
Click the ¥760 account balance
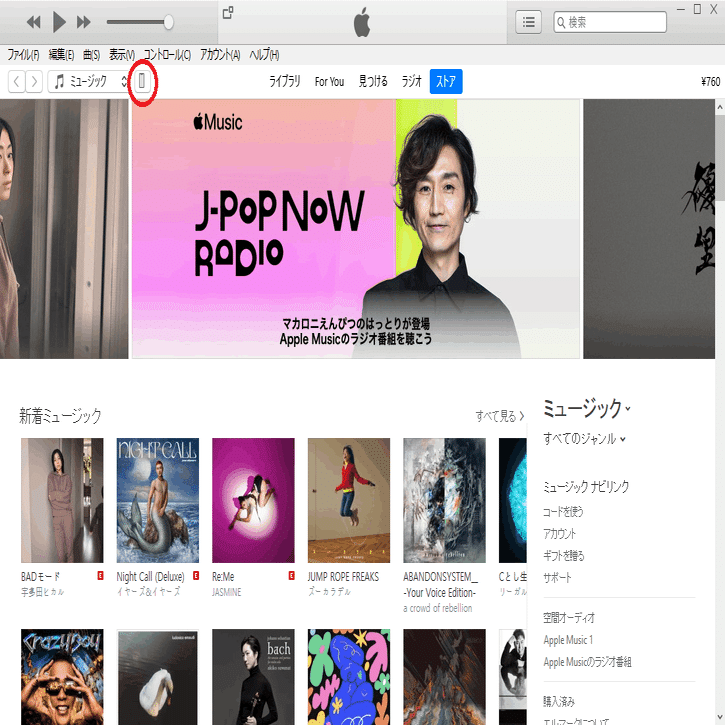click(x=711, y=82)
